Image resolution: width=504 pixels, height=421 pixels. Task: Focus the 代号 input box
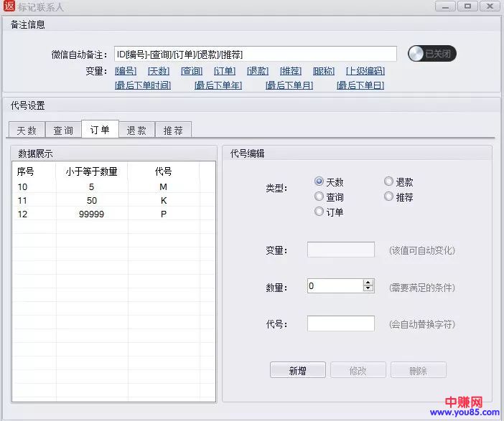[340, 323]
